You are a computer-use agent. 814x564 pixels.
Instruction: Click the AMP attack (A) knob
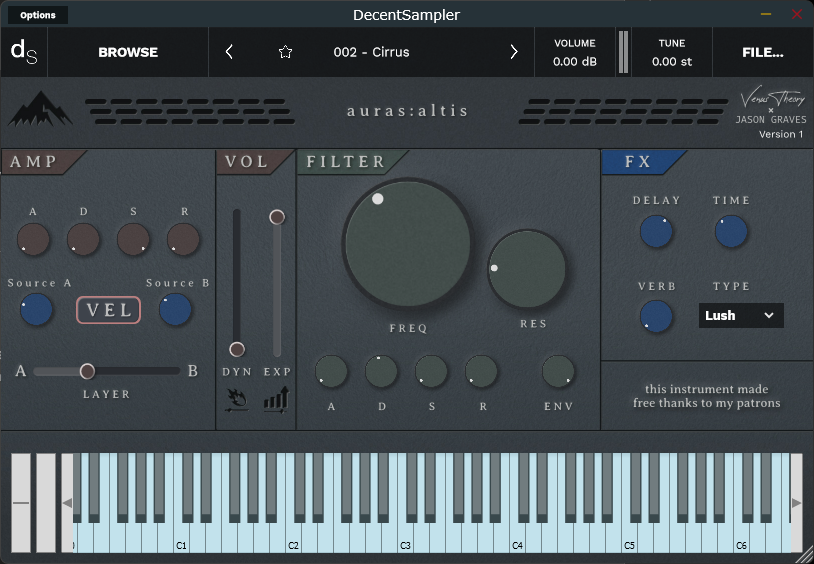[33, 239]
